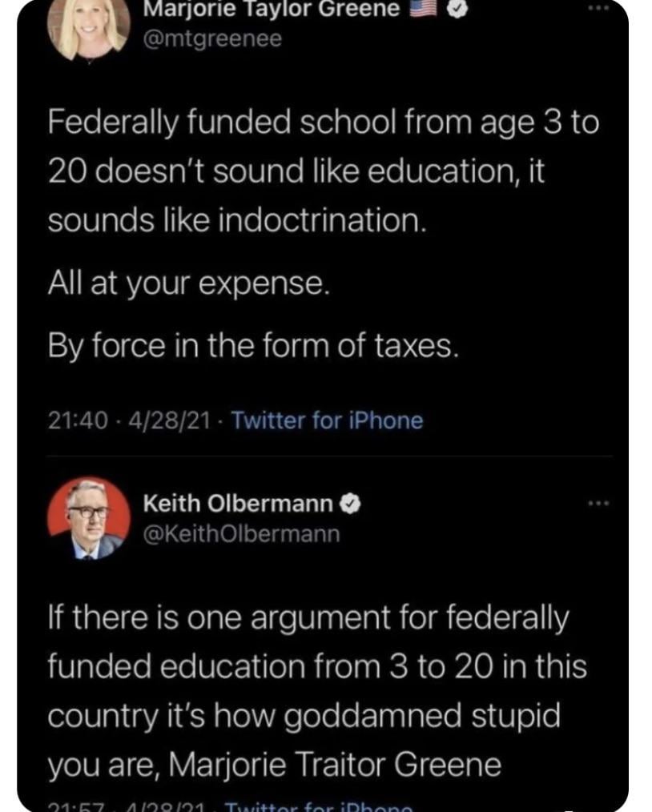Click the flag emoji next to the top name
The image size is (652, 812).
(422, 10)
